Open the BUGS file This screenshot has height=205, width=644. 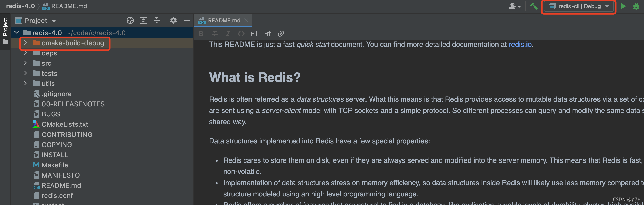pyautogui.click(x=51, y=114)
